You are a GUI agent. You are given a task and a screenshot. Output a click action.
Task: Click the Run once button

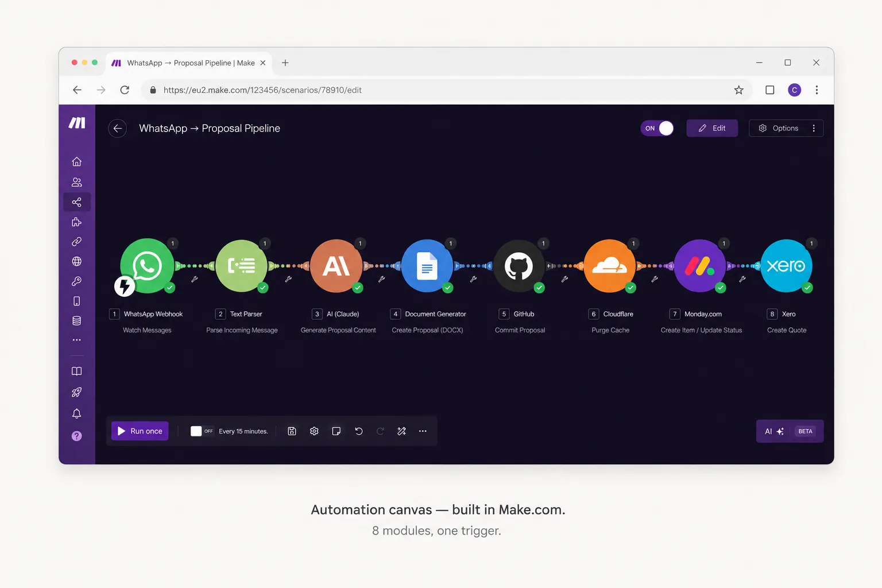click(140, 431)
